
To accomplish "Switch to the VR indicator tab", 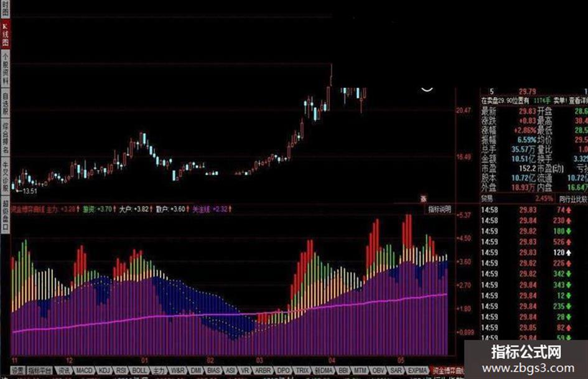I will 245,371.
